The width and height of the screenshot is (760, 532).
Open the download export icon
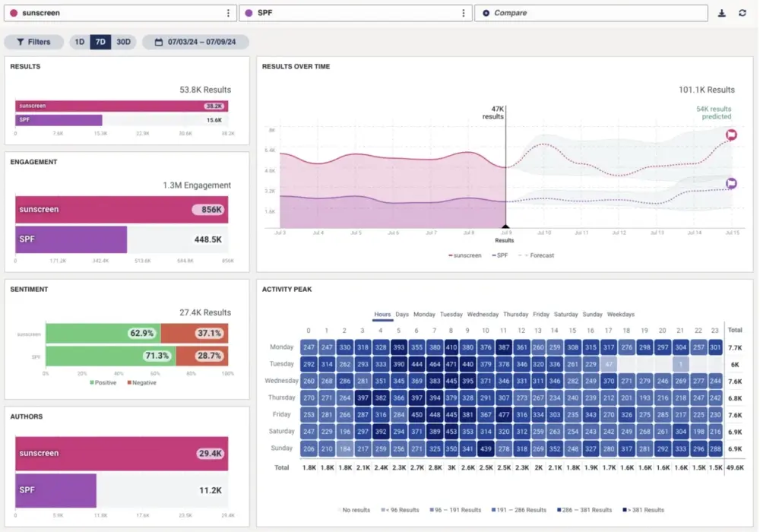click(723, 13)
